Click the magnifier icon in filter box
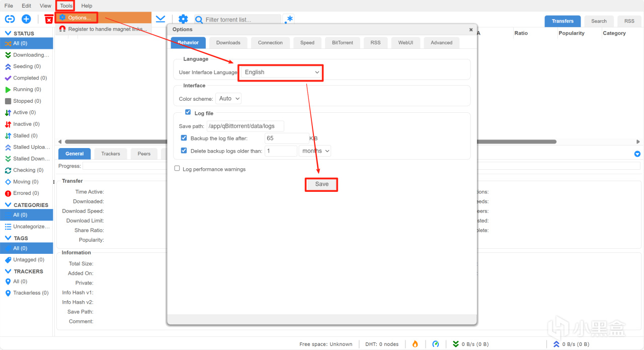The width and height of the screenshot is (644, 350). coord(199,20)
